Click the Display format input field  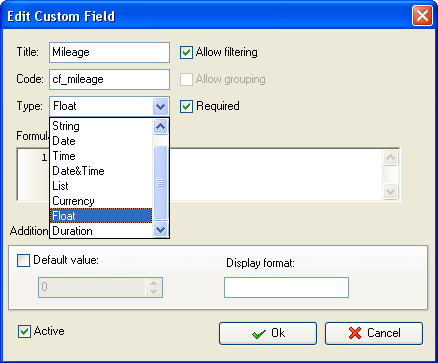tap(286, 287)
